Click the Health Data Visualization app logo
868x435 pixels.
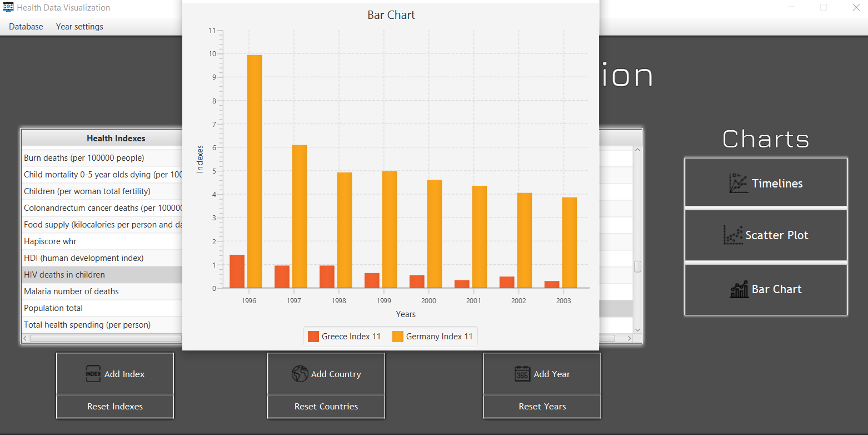(7, 7)
